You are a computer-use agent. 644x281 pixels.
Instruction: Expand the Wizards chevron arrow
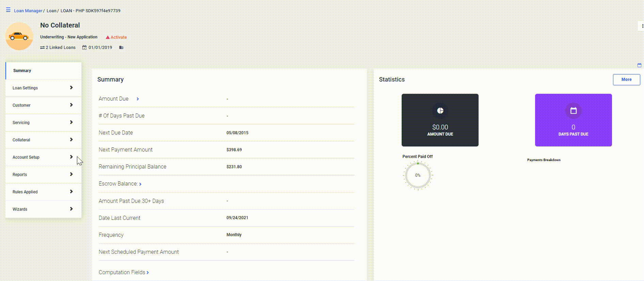click(x=71, y=209)
